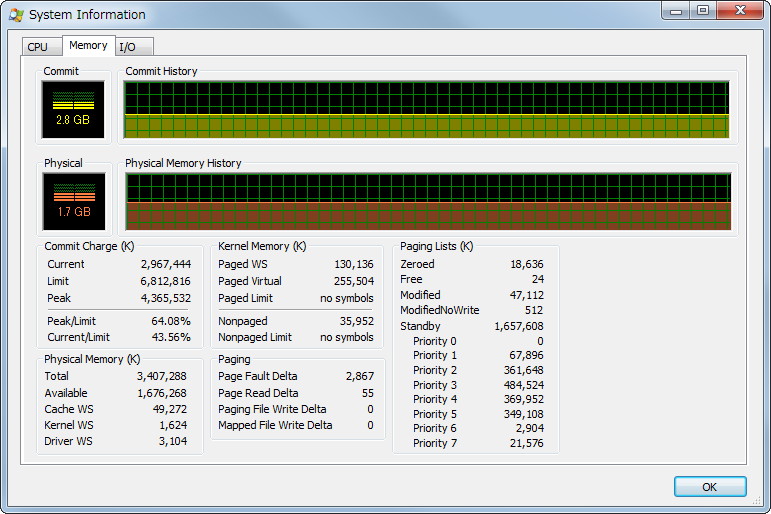
Task: Select Commit Peak value 4,365,532
Action: click(x=166, y=298)
